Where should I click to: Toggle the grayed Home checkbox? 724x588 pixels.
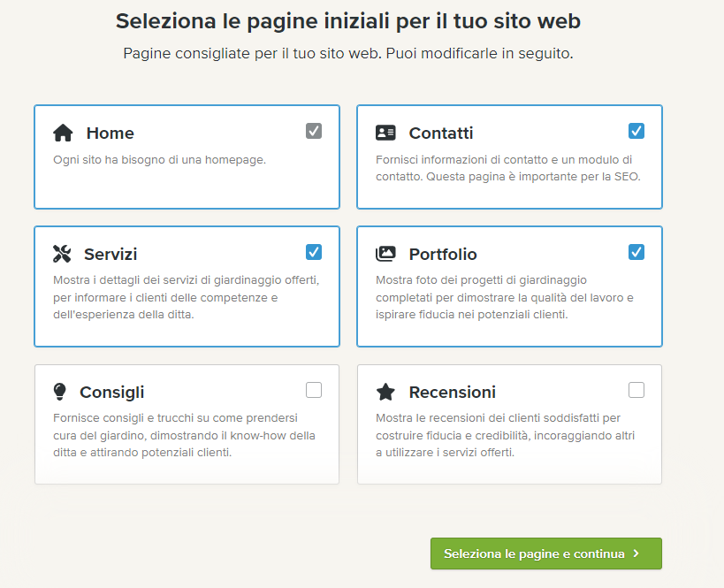[x=314, y=131]
